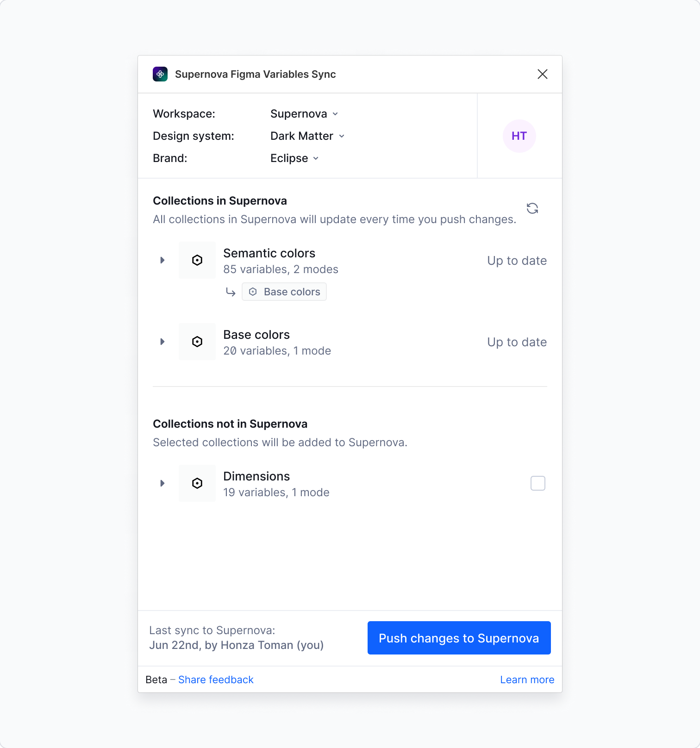
Task: Open the Workspace dropdown
Action: [304, 113]
